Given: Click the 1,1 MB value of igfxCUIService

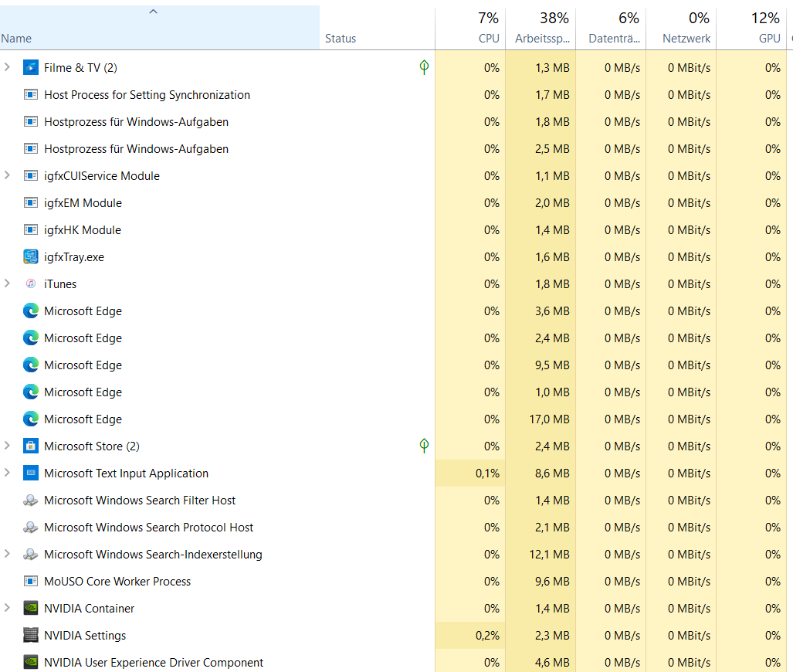Looking at the screenshot, I should pyautogui.click(x=552, y=175).
